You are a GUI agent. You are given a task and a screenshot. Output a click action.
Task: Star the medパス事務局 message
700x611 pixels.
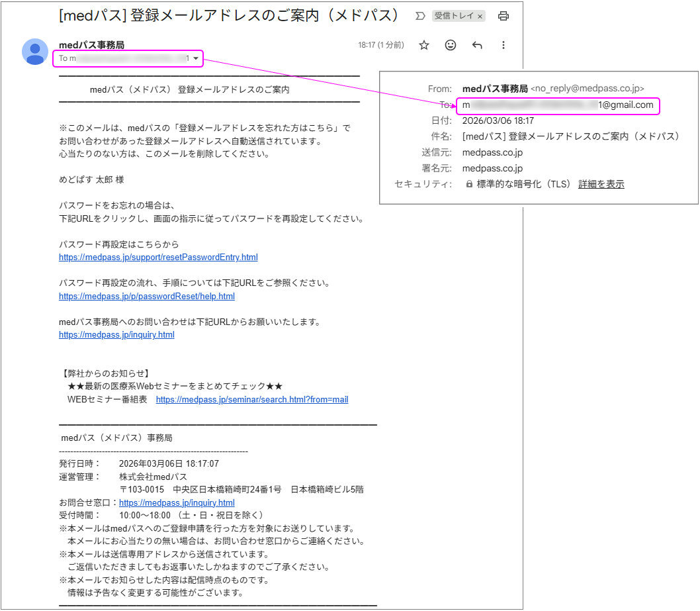tap(424, 45)
